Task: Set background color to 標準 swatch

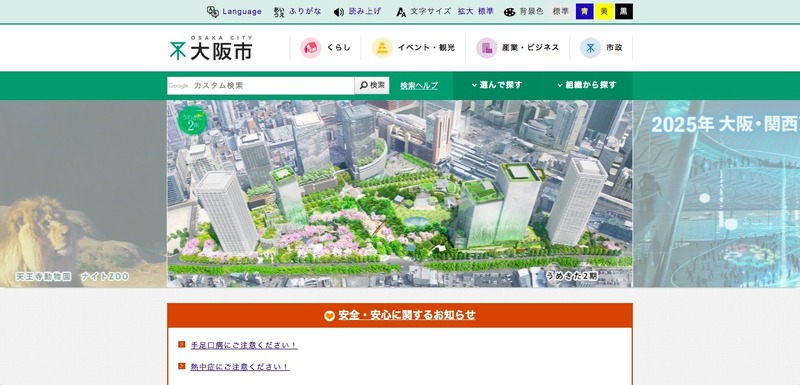Action: [561, 11]
